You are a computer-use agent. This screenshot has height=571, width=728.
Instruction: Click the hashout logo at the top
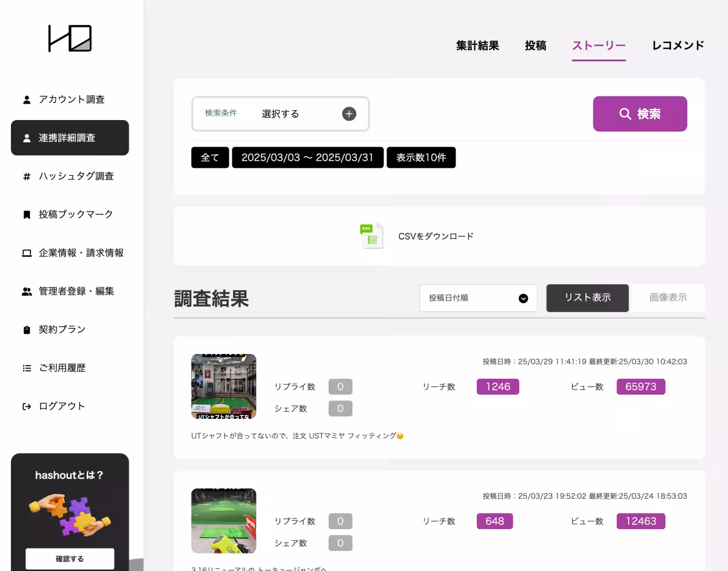click(x=69, y=38)
